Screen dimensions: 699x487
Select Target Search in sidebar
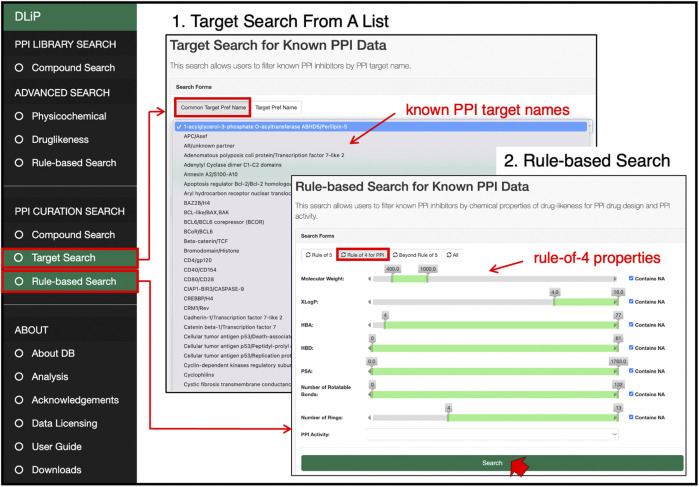(70, 258)
